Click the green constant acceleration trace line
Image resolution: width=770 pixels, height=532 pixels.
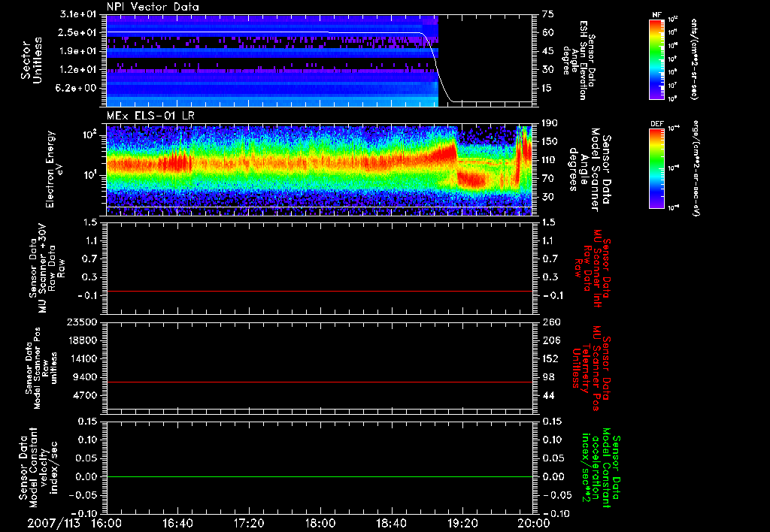point(320,476)
